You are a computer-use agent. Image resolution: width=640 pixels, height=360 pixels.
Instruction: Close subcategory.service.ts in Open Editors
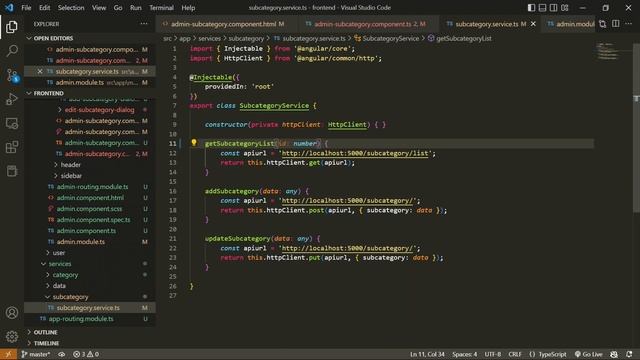(x=40, y=71)
